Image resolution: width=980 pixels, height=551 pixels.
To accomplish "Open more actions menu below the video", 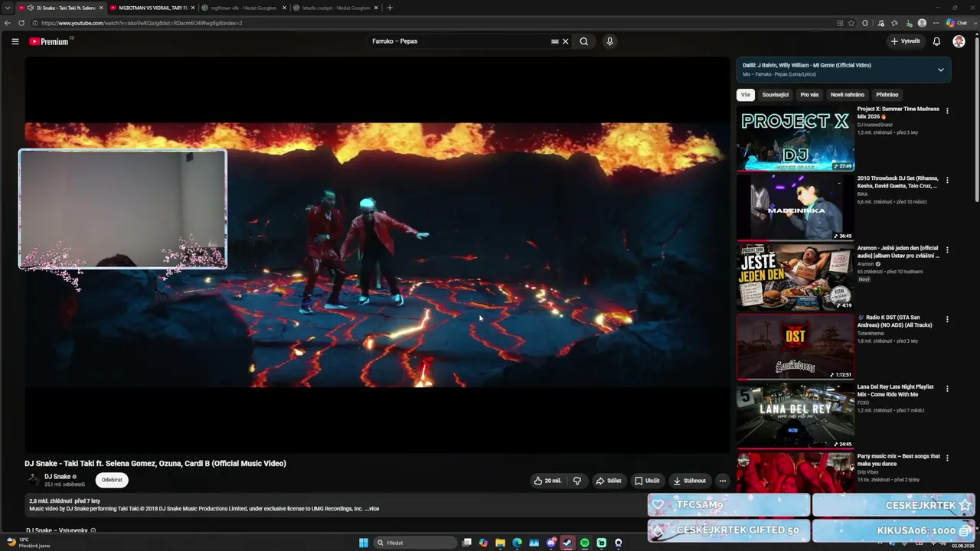I will [722, 481].
